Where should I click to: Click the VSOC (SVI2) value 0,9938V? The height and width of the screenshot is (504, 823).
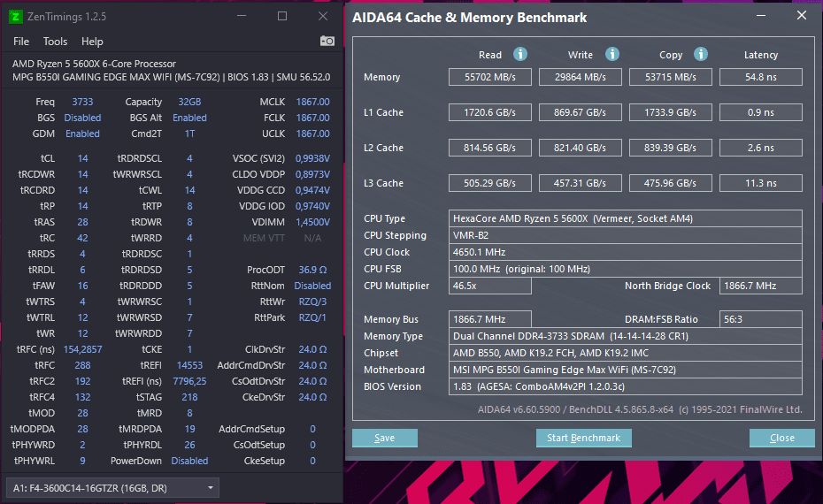coord(312,158)
